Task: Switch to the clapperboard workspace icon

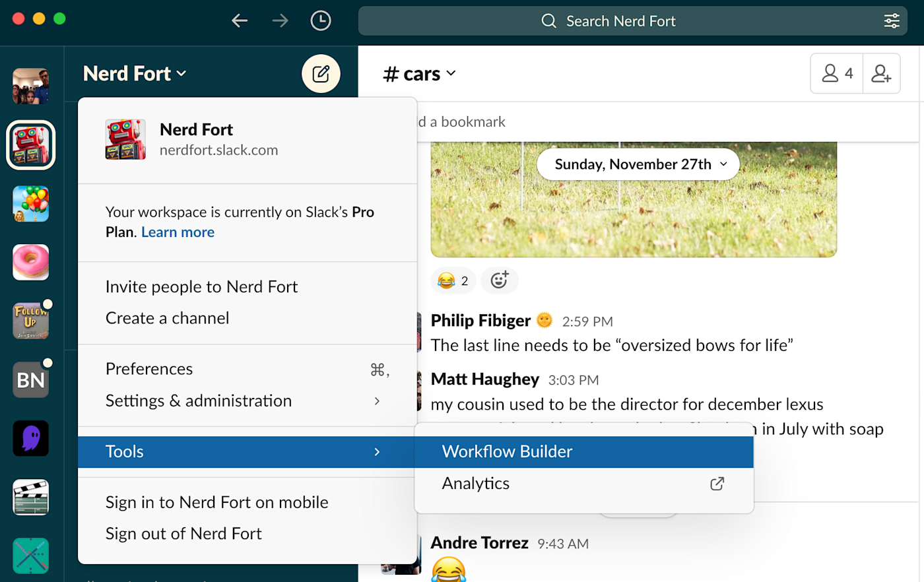Action: pyautogui.click(x=30, y=498)
